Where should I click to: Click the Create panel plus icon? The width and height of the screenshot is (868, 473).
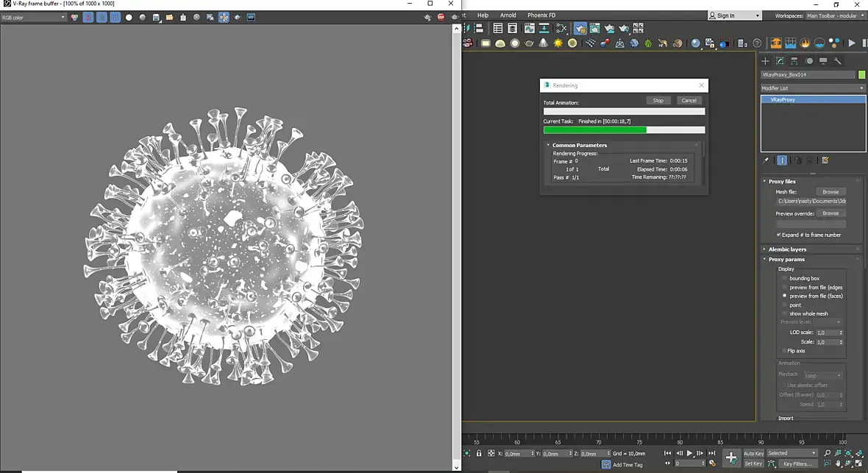point(765,61)
